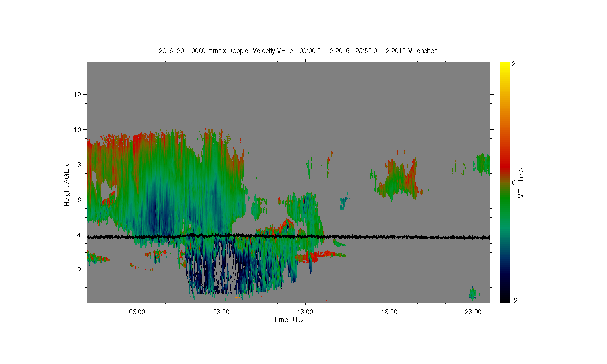607x364 pixels.
Task: Click the black horizontal line at 4 km
Action: pyautogui.click(x=288, y=236)
